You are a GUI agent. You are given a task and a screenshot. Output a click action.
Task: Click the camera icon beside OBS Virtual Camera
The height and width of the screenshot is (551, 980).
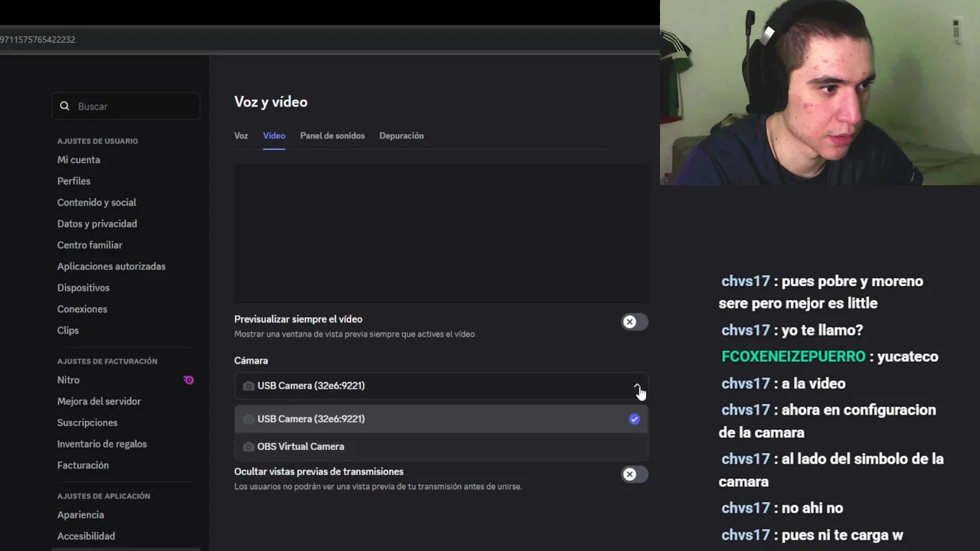[248, 446]
